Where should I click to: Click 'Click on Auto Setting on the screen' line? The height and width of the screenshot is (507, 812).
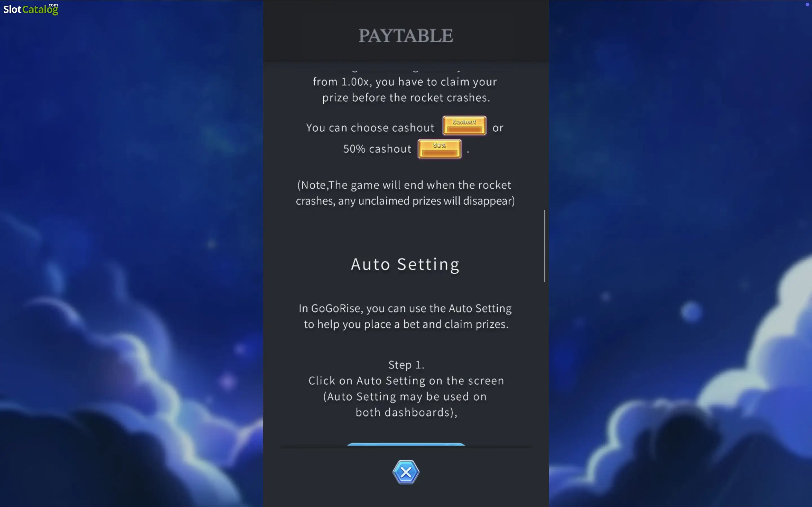point(406,381)
